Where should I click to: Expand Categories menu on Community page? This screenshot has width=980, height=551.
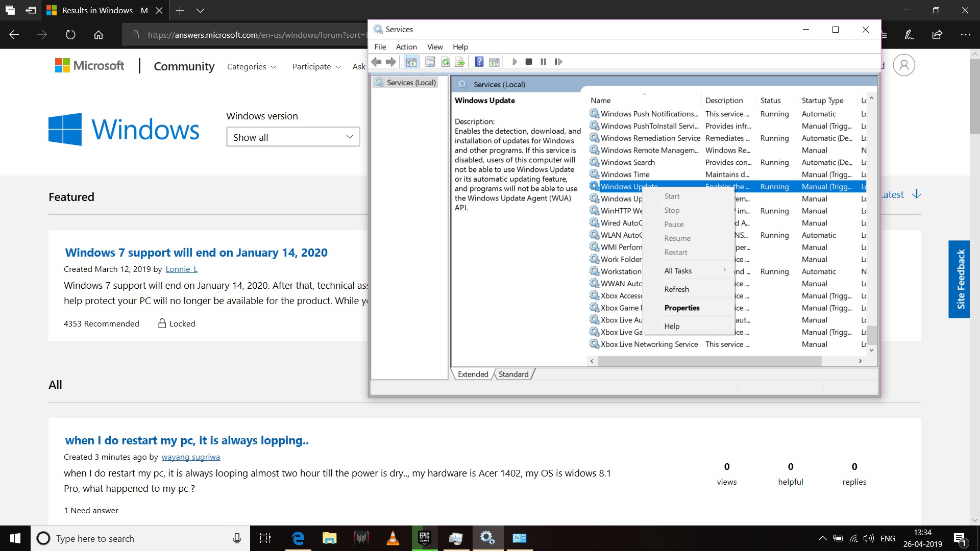[252, 67]
